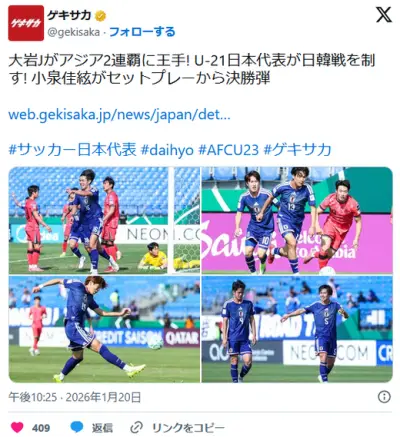Open the web.gekisaka.jp article link
Screen dimensions: 400x437
(x=119, y=115)
